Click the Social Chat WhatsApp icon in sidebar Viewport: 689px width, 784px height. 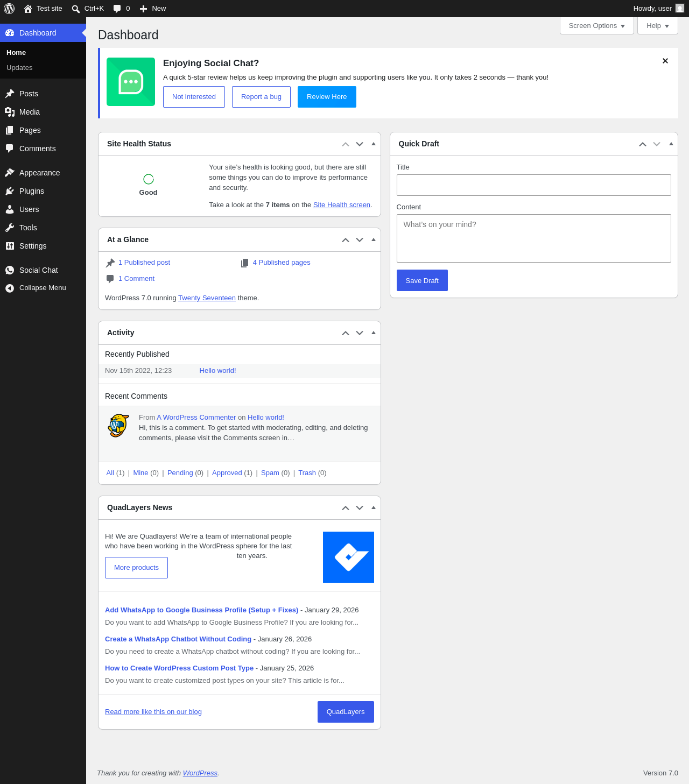click(10, 270)
